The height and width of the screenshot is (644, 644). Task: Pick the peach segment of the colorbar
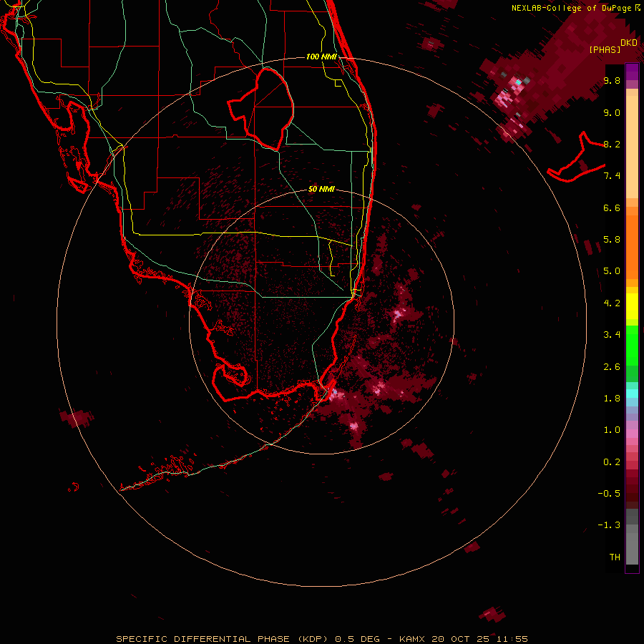click(632, 147)
